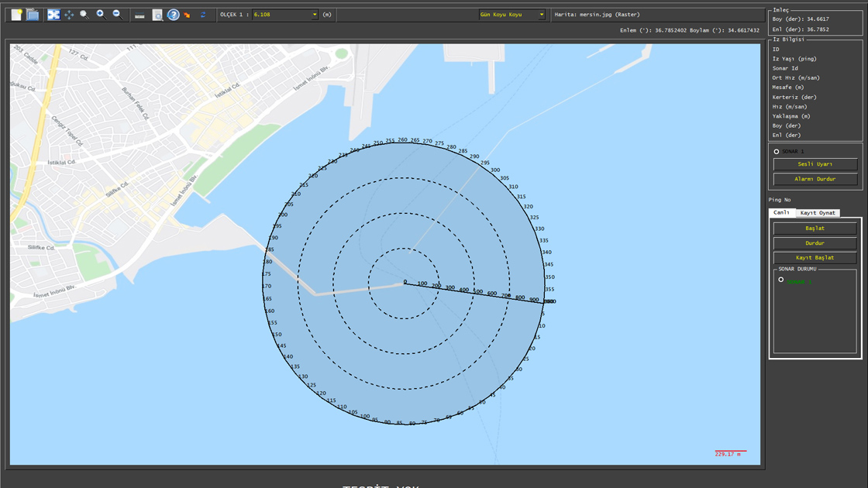Image resolution: width=868 pixels, height=488 pixels.
Task: Select the pan move tool
Action: [69, 15]
